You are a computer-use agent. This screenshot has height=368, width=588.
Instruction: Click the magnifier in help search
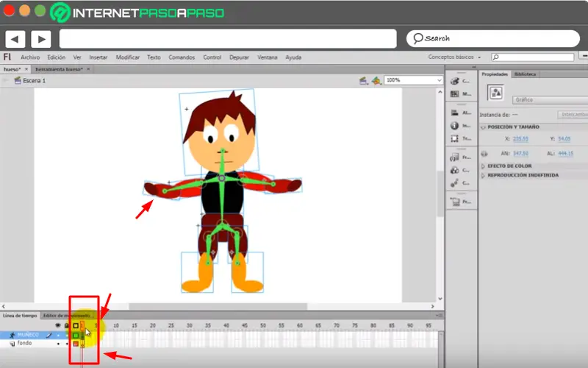495,57
